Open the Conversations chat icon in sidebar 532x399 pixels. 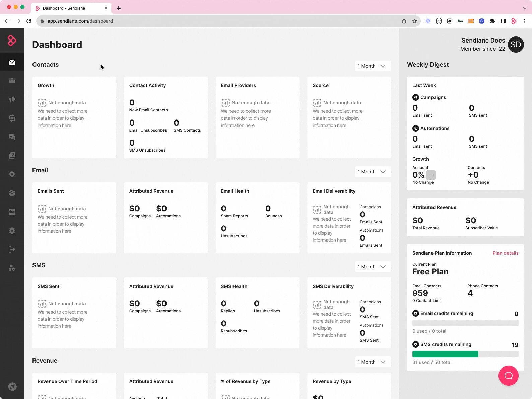pyautogui.click(x=12, y=137)
